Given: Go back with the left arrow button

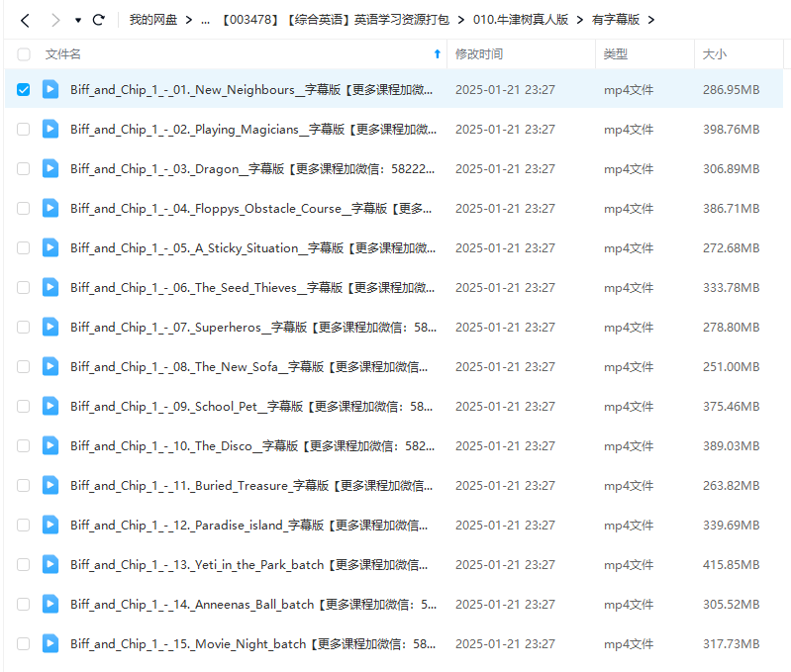Looking at the screenshot, I should [25, 20].
